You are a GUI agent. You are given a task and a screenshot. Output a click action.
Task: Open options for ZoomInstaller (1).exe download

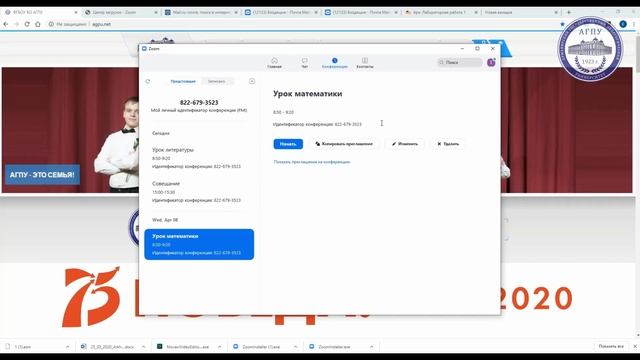(x=296, y=347)
